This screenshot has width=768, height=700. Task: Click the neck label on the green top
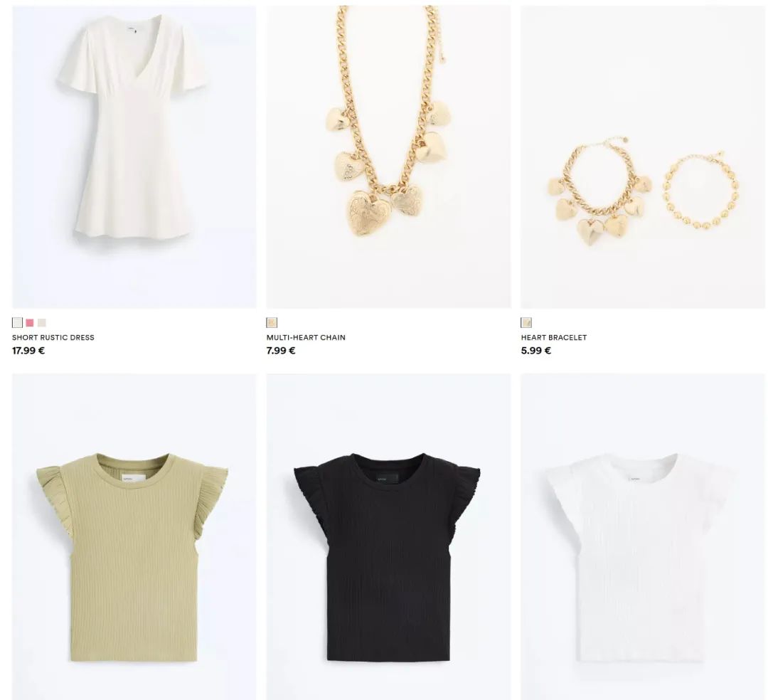128,479
